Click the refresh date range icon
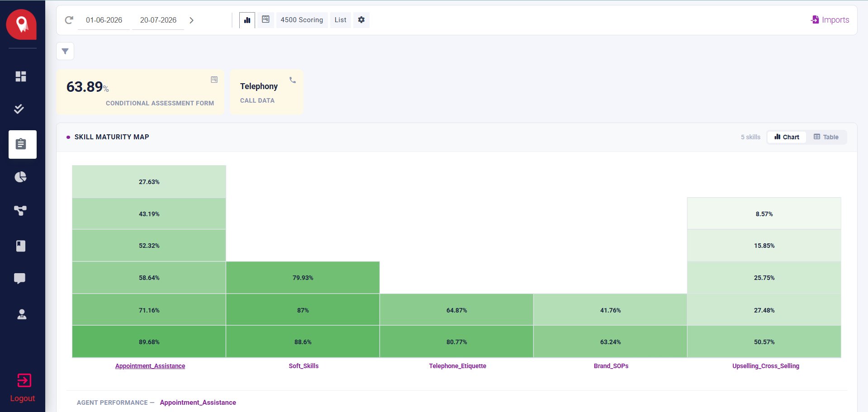 click(69, 20)
